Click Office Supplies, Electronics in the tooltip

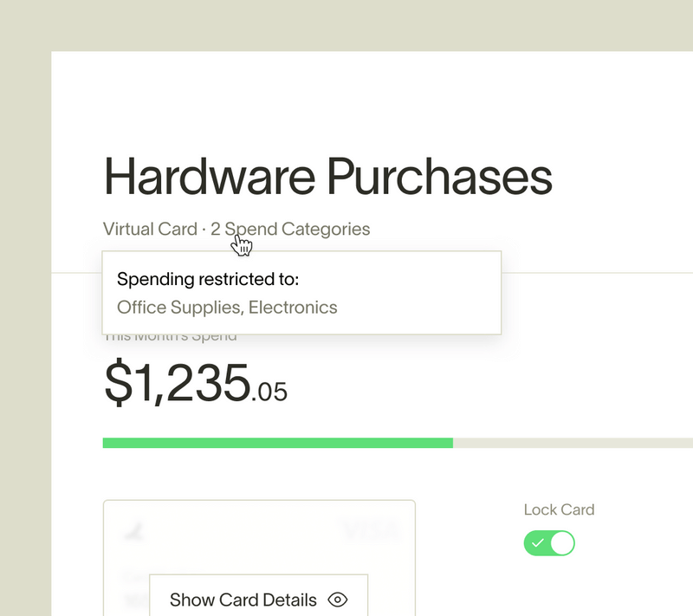pyautogui.click(x=227, y=308)
